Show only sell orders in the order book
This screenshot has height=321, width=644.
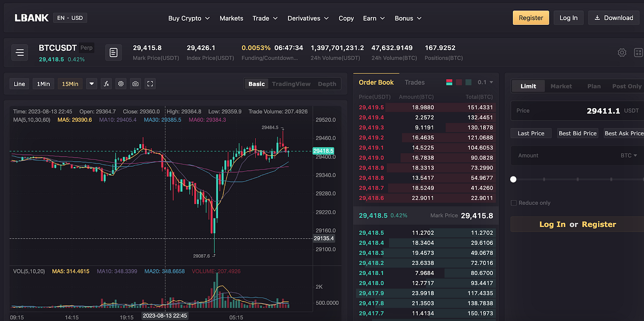click(459, 82)
